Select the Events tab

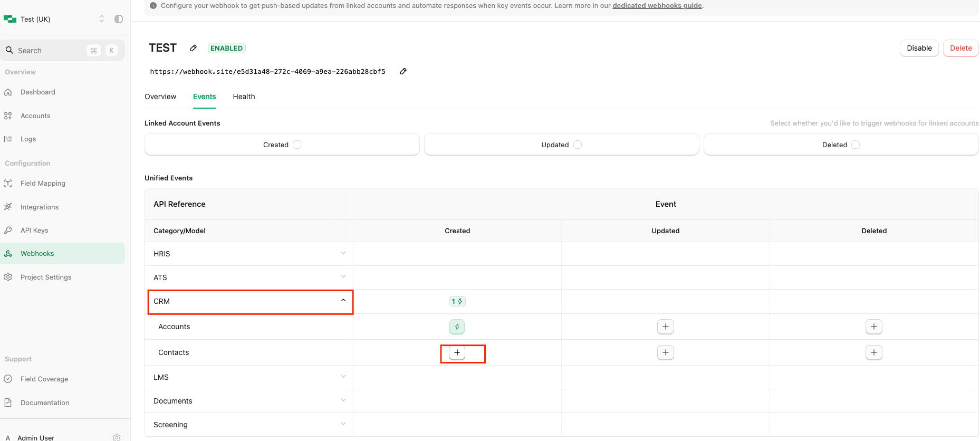pyautogui.click(x=205, y=97)
